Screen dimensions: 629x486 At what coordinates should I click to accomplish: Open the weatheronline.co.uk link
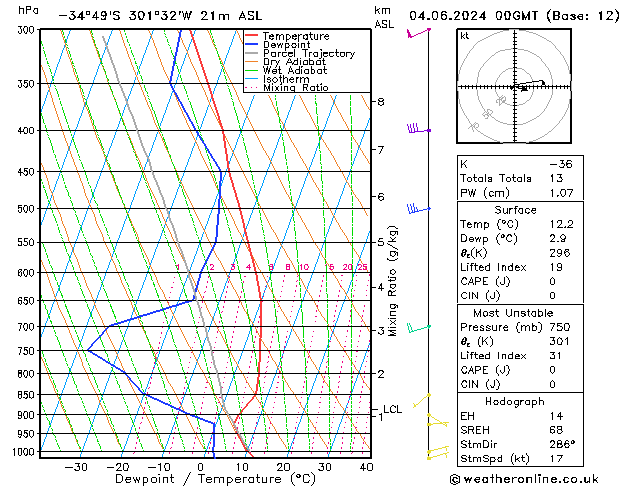pos(540,477)
